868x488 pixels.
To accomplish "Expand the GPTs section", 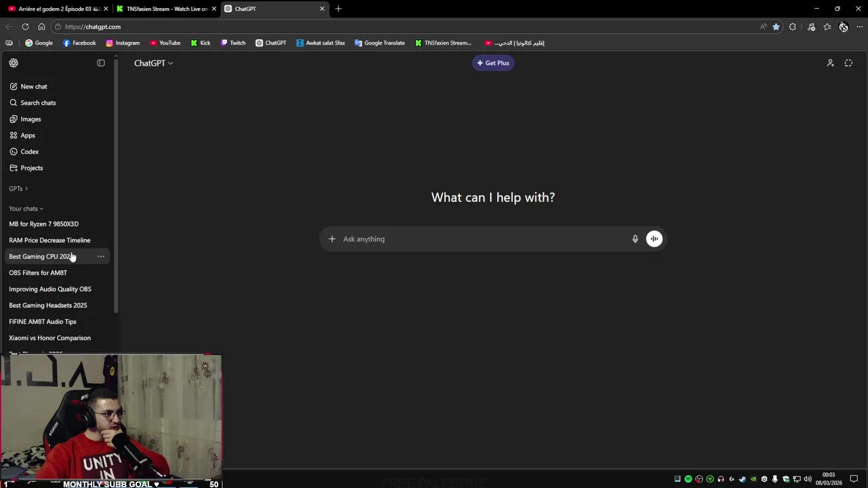I will [18, 188].
